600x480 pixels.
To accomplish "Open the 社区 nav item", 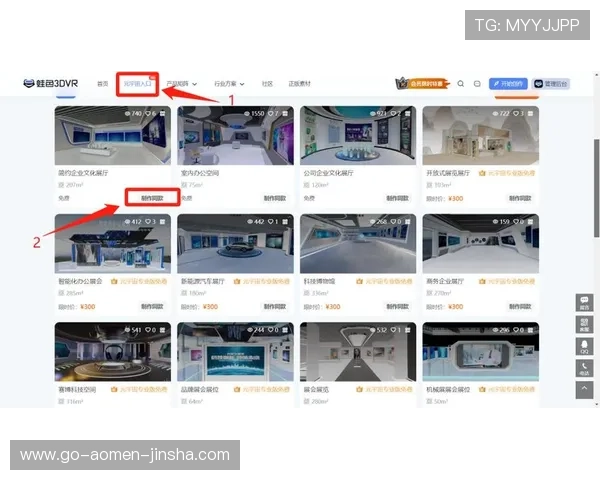I will pos(267,83).
